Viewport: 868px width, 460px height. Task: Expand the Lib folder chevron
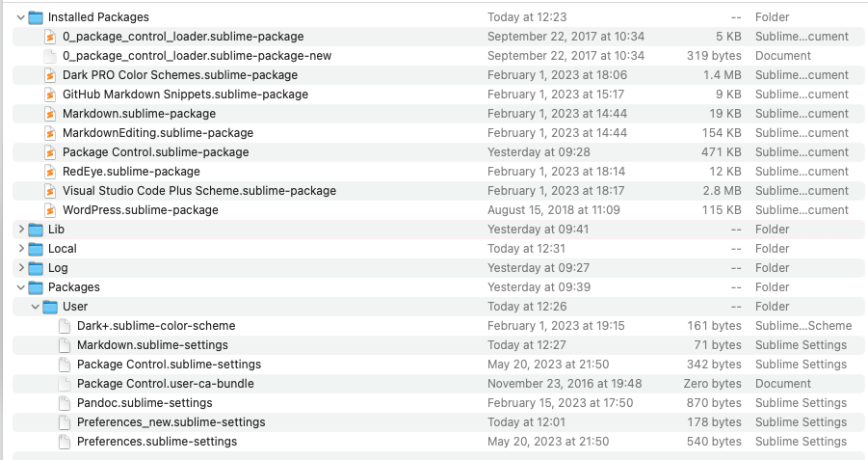[x=21, y=230]
